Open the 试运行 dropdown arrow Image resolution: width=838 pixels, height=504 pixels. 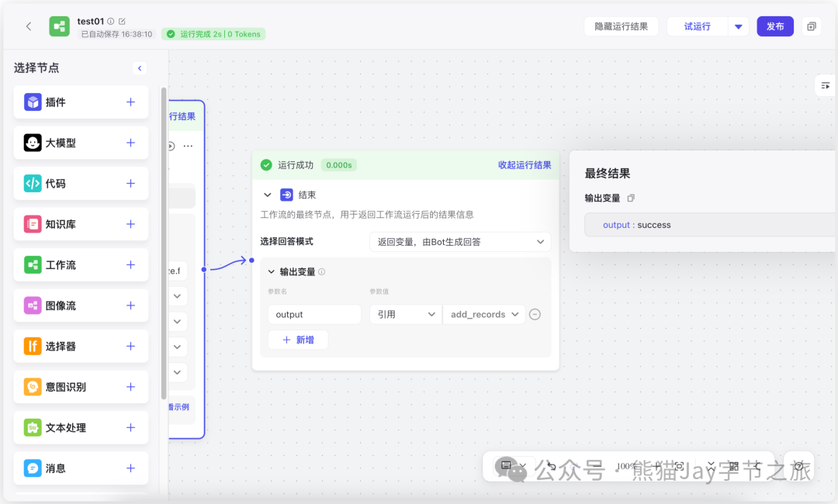(x=738, y=26)
